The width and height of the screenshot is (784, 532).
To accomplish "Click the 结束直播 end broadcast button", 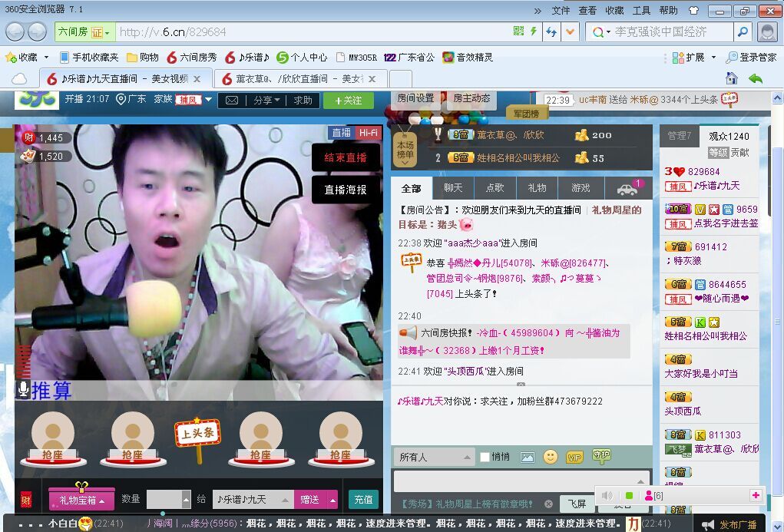I will [x=345, y=157].
